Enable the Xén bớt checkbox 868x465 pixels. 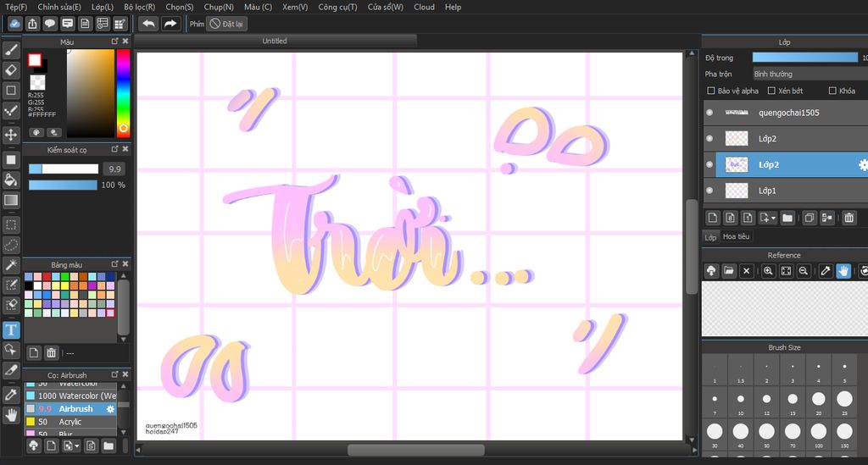click(x=771, y=91)
